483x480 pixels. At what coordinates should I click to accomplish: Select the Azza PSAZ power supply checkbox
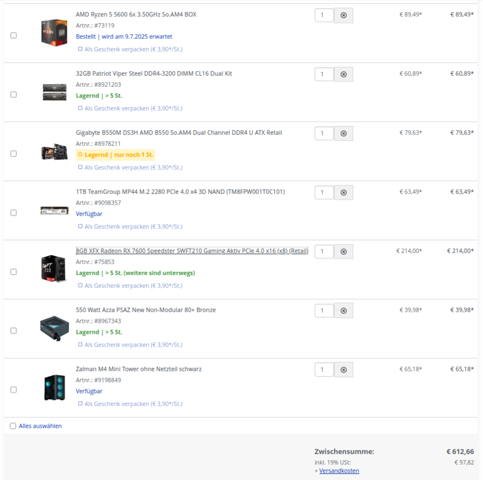point(13,331)
